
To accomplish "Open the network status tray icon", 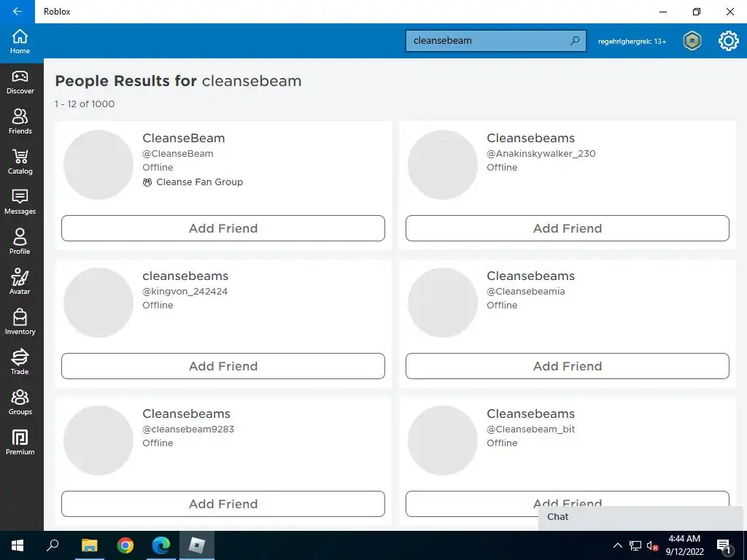I will click(x=635, y=545).
